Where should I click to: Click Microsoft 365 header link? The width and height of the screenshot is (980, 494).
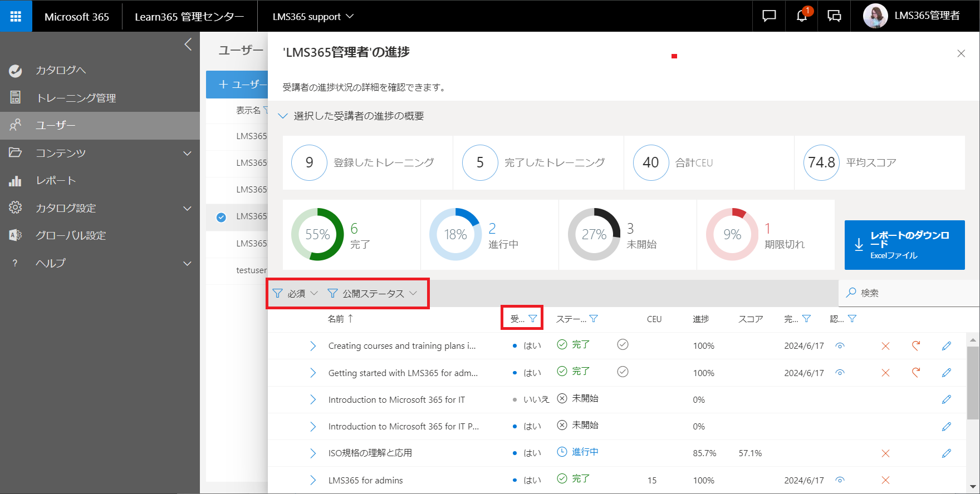click(77, 17)
